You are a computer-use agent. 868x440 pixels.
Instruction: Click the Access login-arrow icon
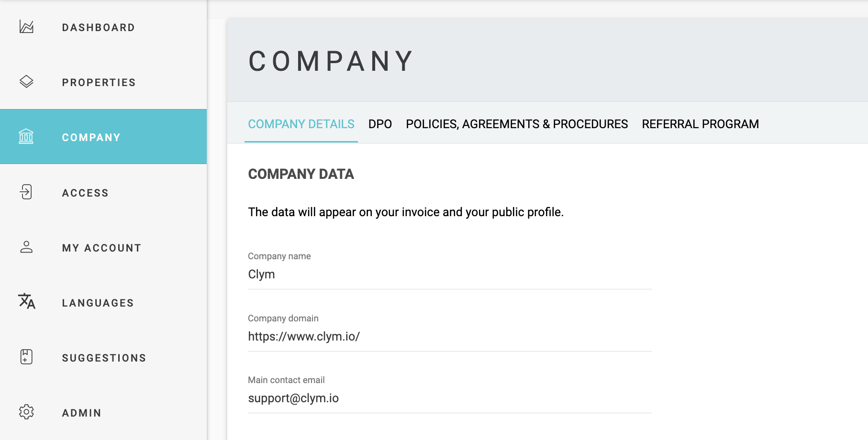point(26,192)
